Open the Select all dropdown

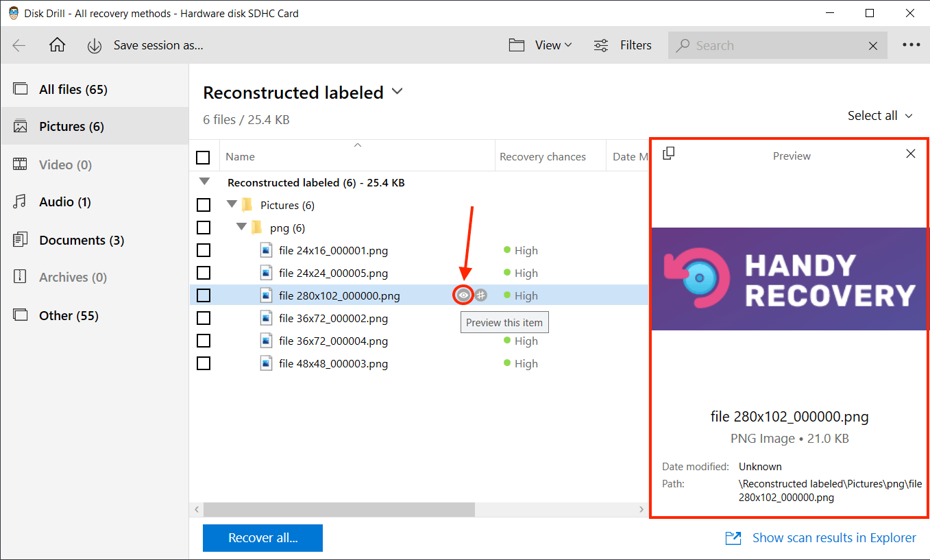881,116
